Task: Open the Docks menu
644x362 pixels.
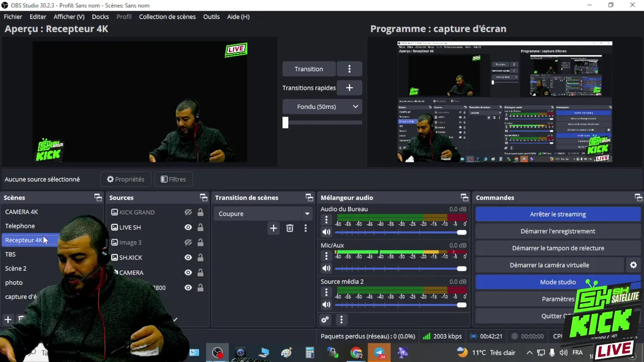Action: [x=100, y=17]
